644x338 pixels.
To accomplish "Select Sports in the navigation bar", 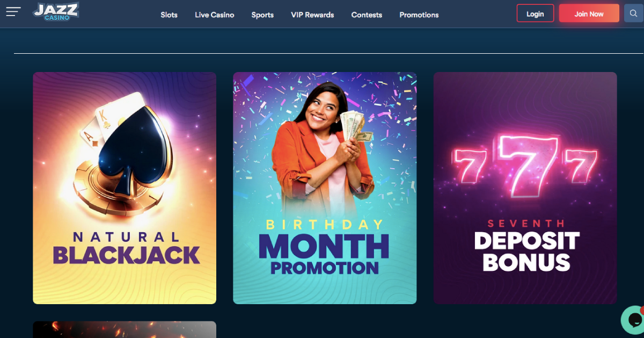I will pos(262,15).
